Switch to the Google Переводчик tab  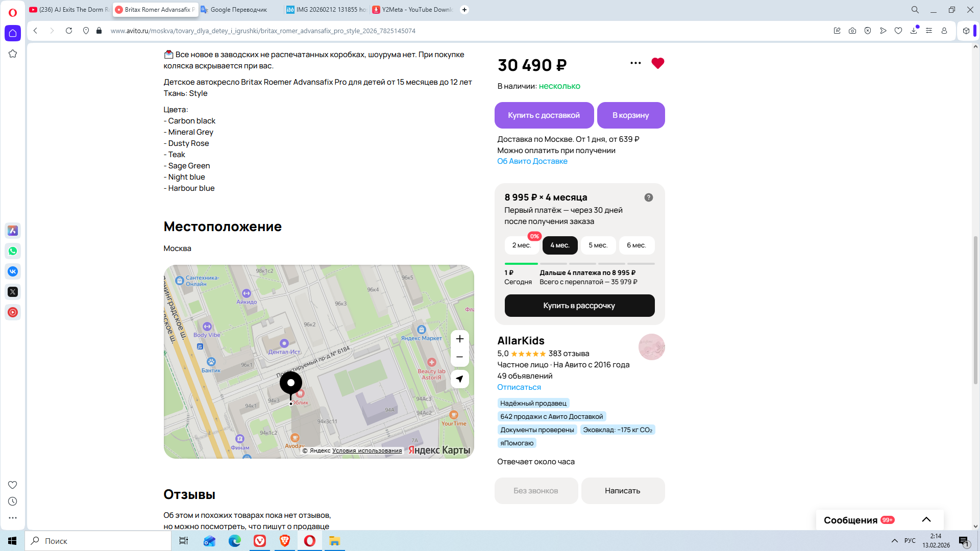pyautogui.click(x=238, y=10)
